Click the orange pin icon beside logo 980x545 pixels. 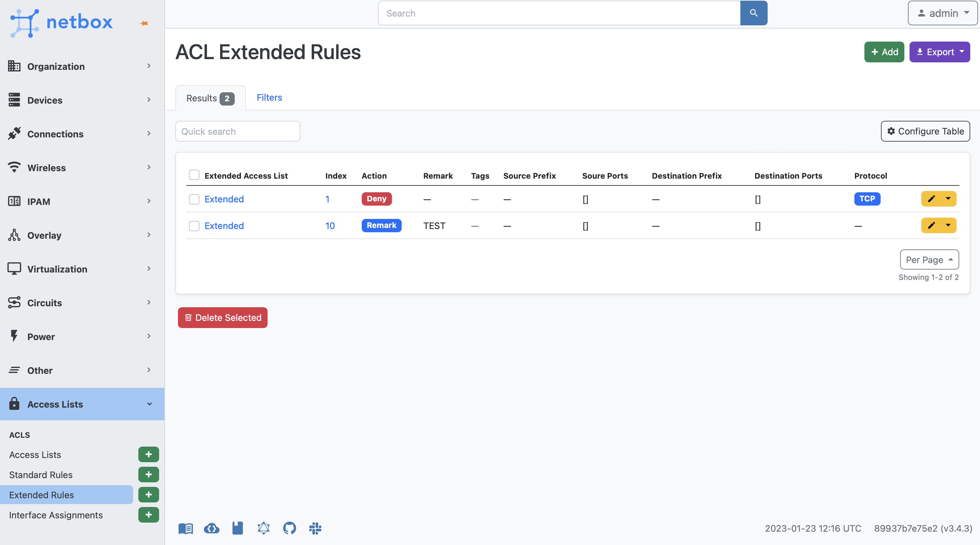tap(144, 24)
